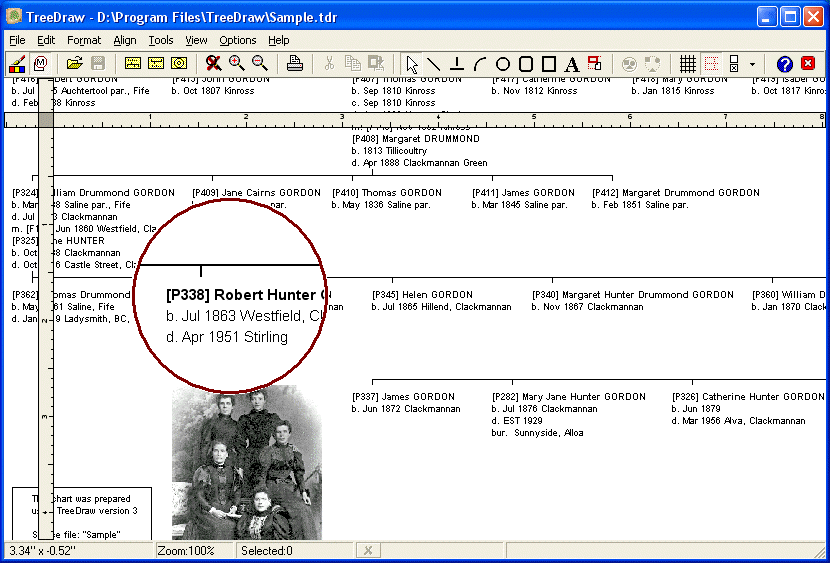Click the blue Help question mark button
Viewport: 830px width, 563px height.
click(784, 64)
